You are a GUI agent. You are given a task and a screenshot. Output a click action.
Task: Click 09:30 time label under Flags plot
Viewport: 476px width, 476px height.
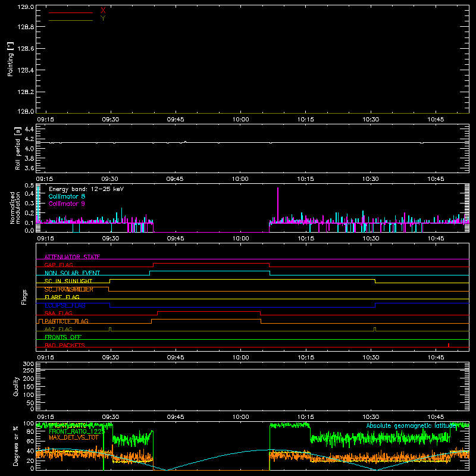(111, 358)
